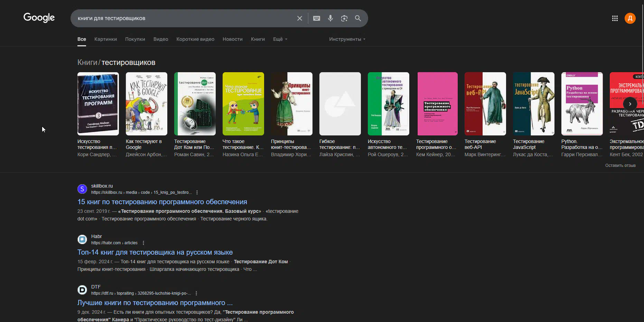Open 'Python. Разработка на основе тестирования' cover
The width and height of the screenshot is (644, 322).
[582, 104]
